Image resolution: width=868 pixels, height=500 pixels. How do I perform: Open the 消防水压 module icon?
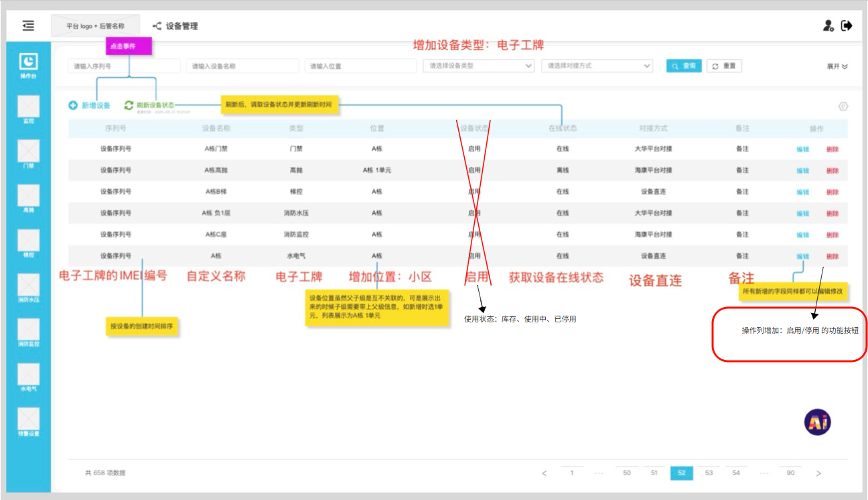click(28, 286)
